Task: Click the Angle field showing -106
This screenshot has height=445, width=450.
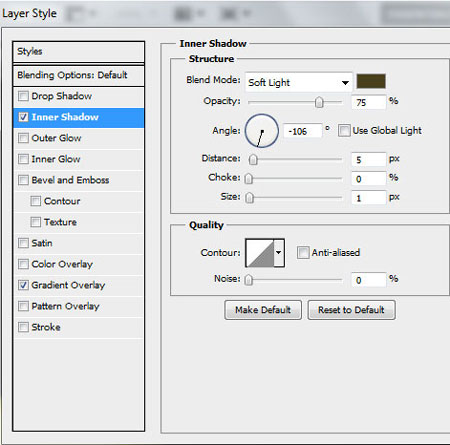Action: coord(303,131)
